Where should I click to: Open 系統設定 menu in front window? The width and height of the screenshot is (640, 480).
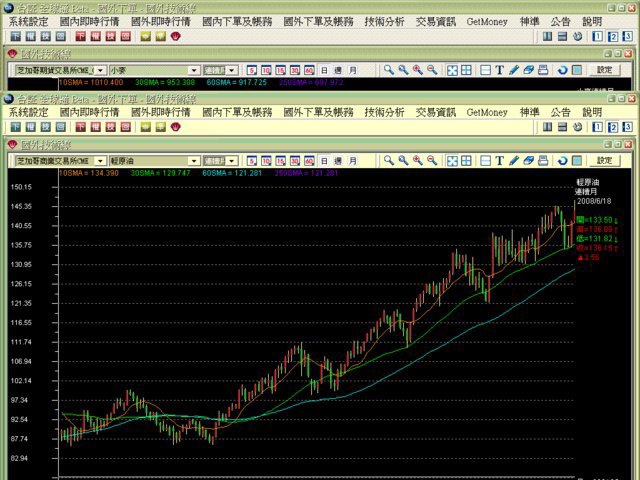29,112
